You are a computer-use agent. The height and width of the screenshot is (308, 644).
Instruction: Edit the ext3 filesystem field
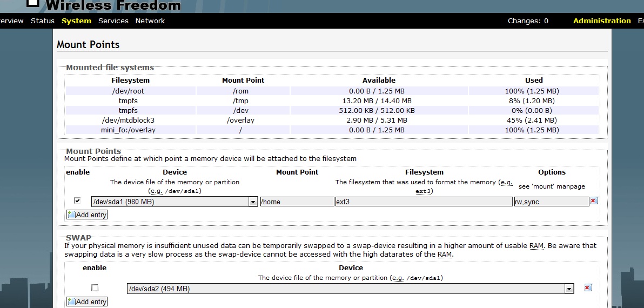point(424,202)
